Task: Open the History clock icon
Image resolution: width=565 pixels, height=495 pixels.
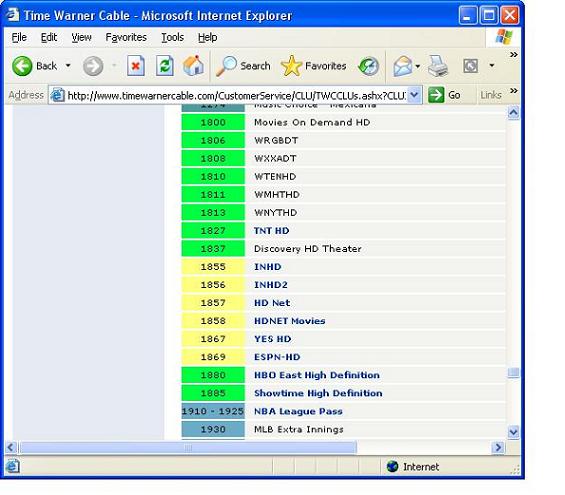Action: coord(368,66)
